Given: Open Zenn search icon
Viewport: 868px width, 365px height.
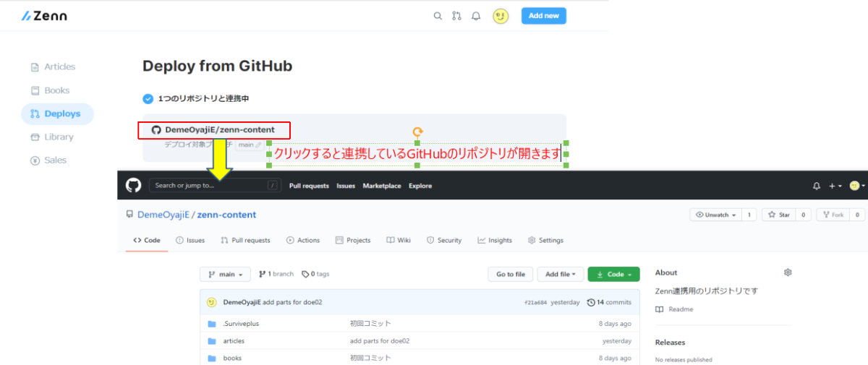Looking at the screenshot, I should (438, 16).
